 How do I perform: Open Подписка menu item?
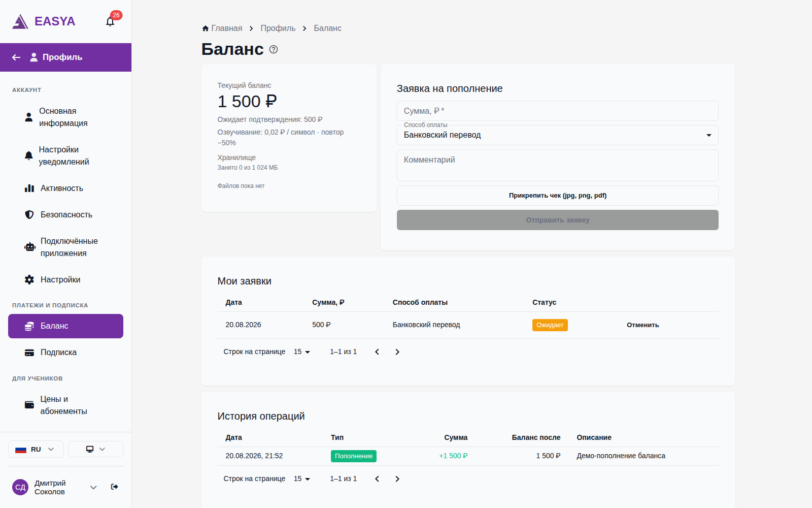[x=65, y=353]
